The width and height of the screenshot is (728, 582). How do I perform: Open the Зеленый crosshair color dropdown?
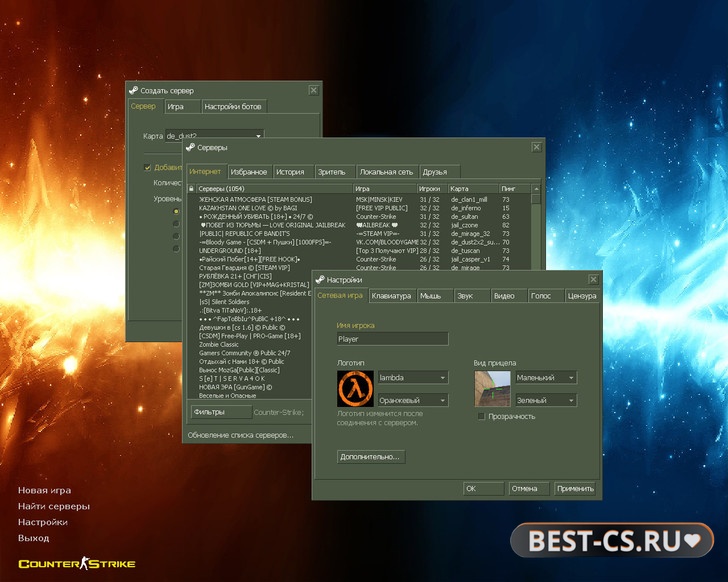(546, 400)
